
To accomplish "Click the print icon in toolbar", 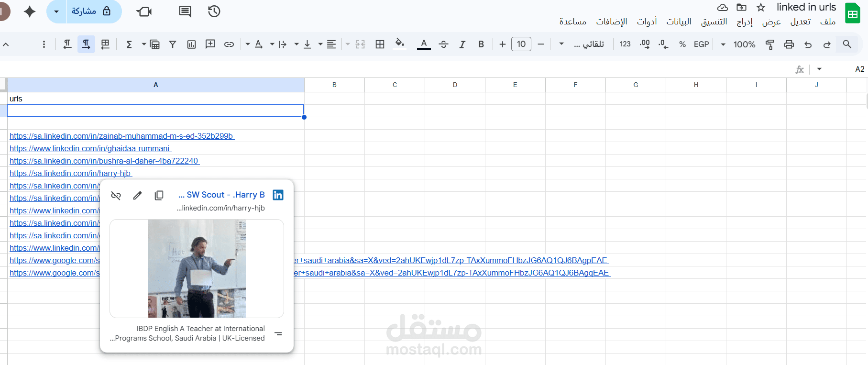I will click(x=789, y=44).
